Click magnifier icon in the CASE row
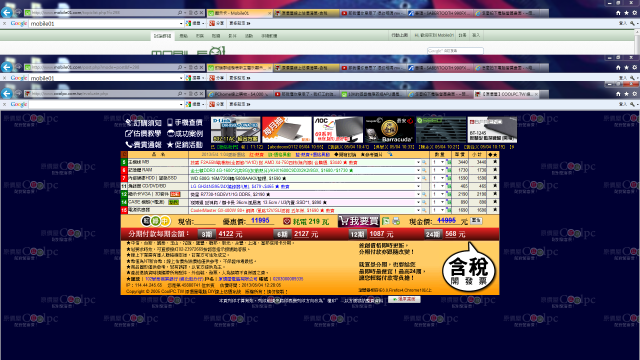This screenshot has width=640, height=360. click(424, 202)
